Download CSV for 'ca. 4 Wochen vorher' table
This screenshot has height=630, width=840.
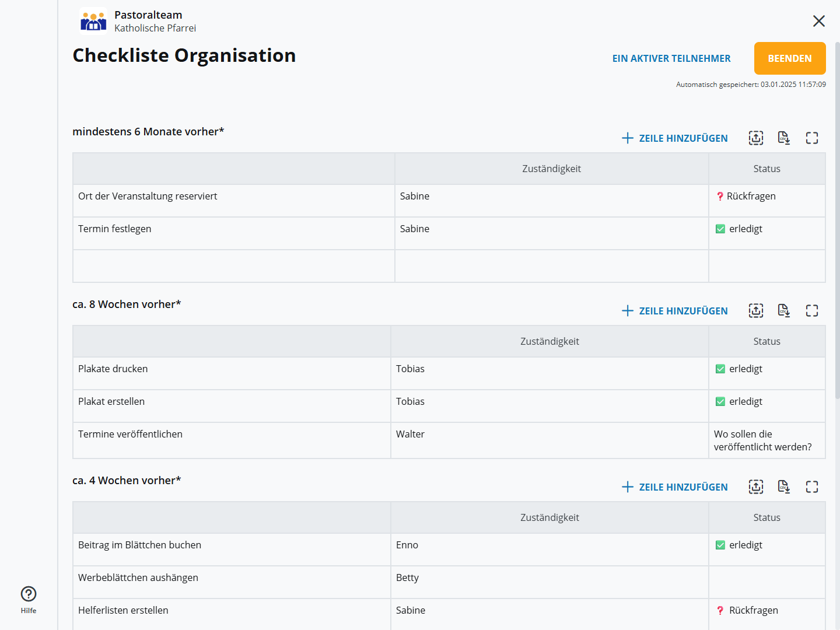click(783, 487)
